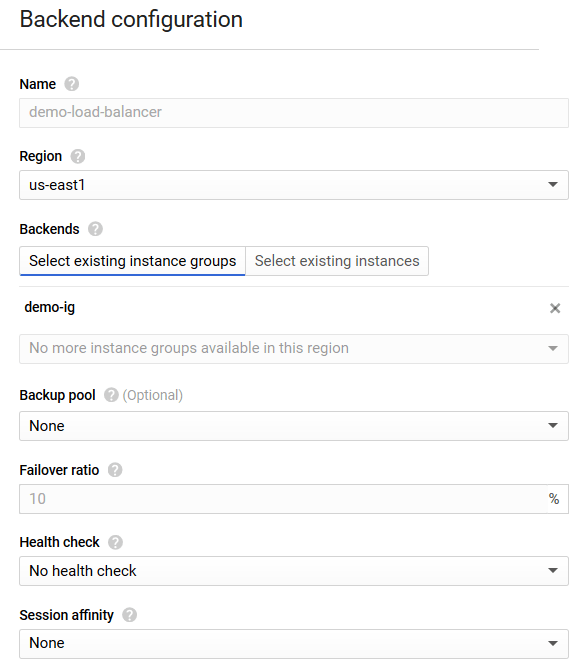The image size is (585, 671).
Task: Expand the Session affinity dropdown
Action: [294, 644]
